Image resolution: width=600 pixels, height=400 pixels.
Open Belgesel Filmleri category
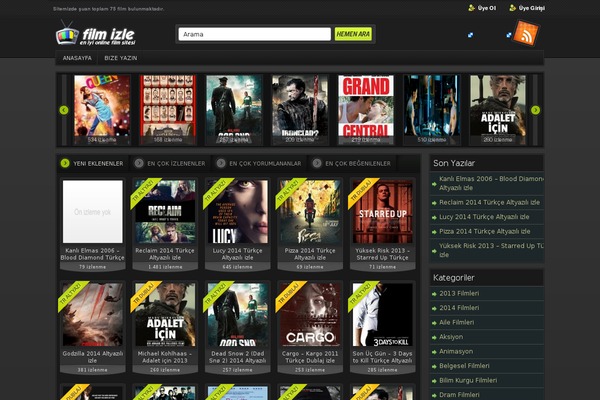click(x=464, y=366)
